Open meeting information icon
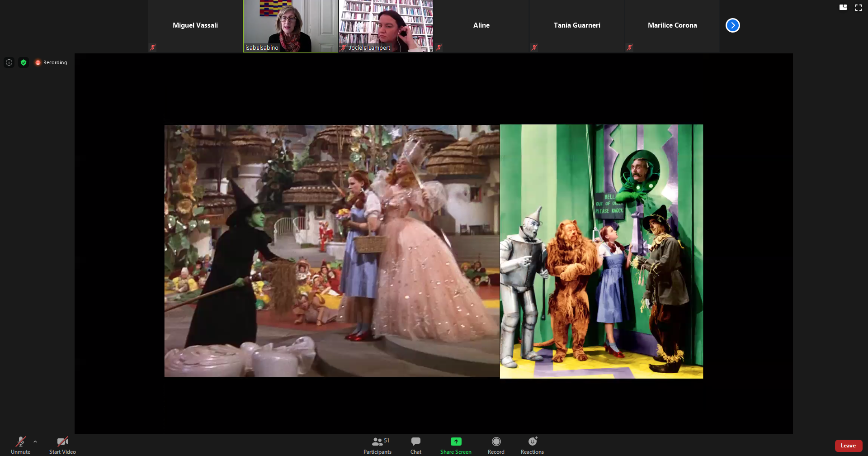Viewport: 868px width, 456px height. (9, 62)
